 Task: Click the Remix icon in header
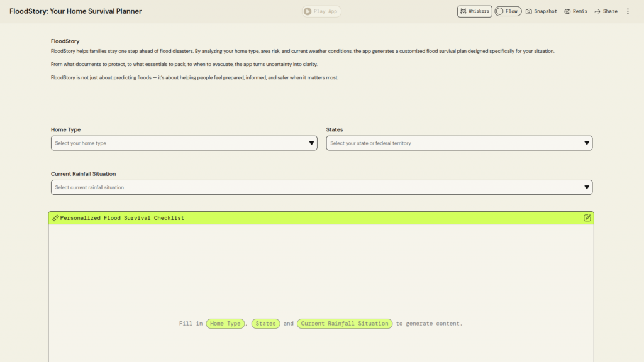point(567,11)
